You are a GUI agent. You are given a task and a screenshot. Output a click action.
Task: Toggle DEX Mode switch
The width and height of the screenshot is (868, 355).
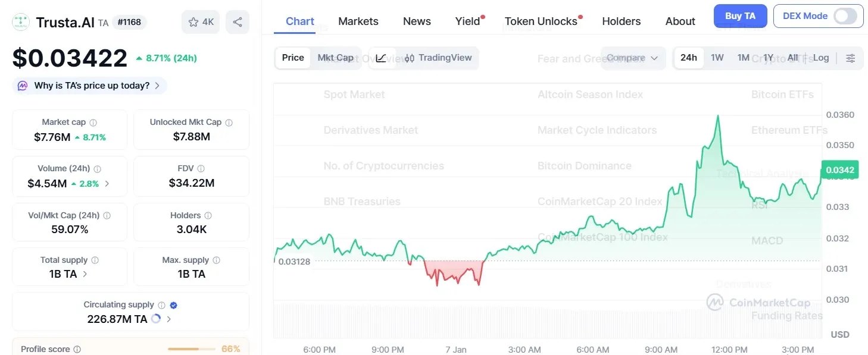tap(846, 16)
